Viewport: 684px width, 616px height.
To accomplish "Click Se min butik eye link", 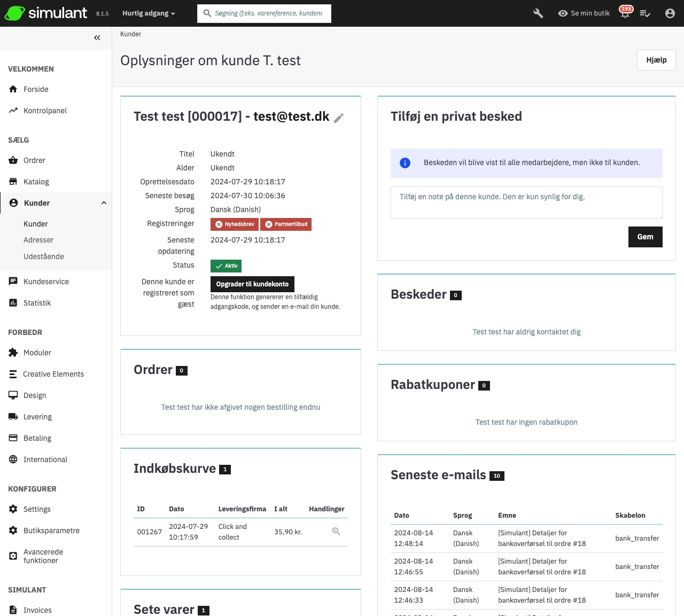I will click(584, 13).
